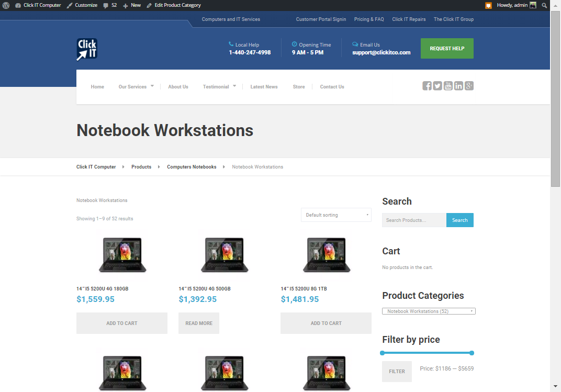Open the Store menu item

299,87
